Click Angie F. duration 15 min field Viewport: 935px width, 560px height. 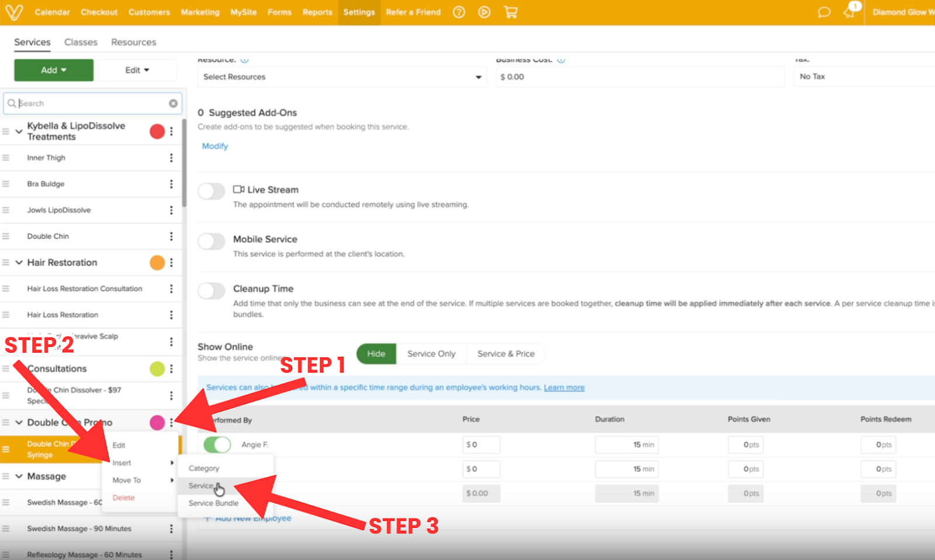[626, 445]
